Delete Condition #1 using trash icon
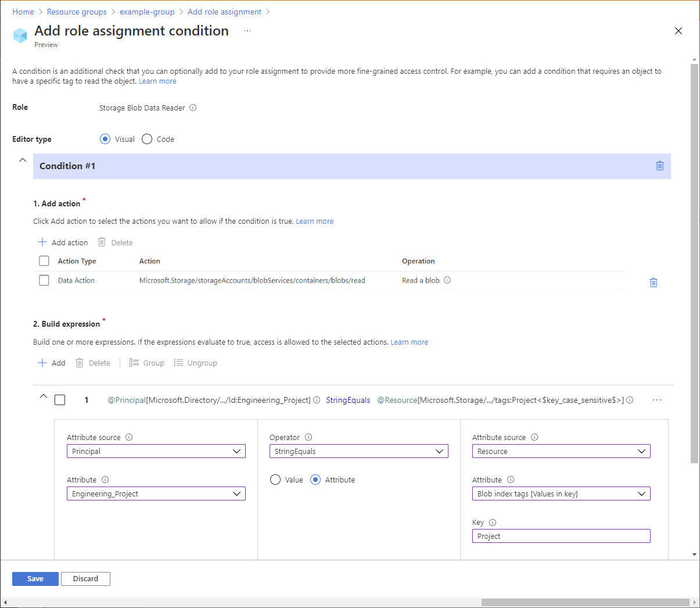Screen dimensions: 700x608 click(659, 166)
